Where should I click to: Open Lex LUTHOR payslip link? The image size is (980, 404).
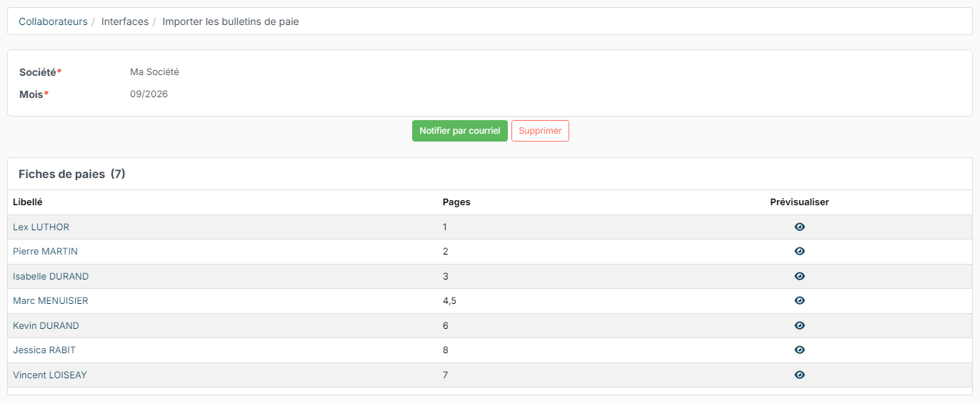click(x=41, y=227)
